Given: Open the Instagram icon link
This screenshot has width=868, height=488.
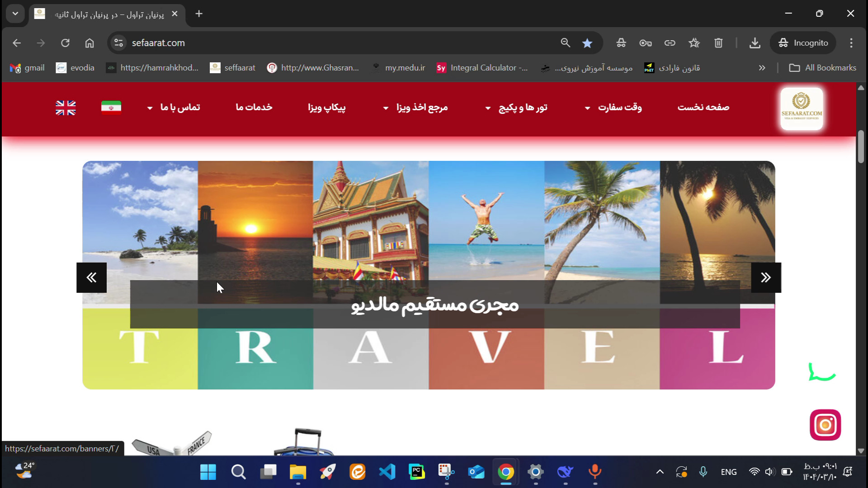Looking at the screenshot, I should [x=825, y=425].
